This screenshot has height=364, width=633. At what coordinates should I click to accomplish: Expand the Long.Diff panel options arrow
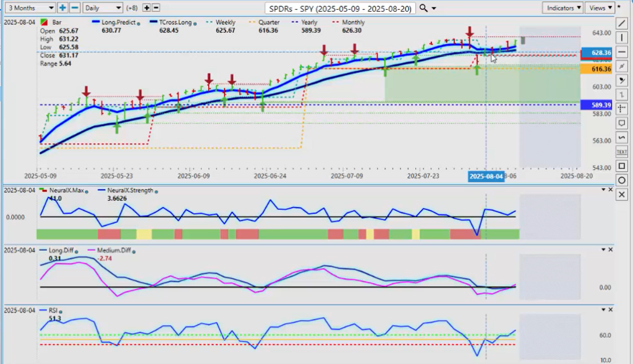603,249
